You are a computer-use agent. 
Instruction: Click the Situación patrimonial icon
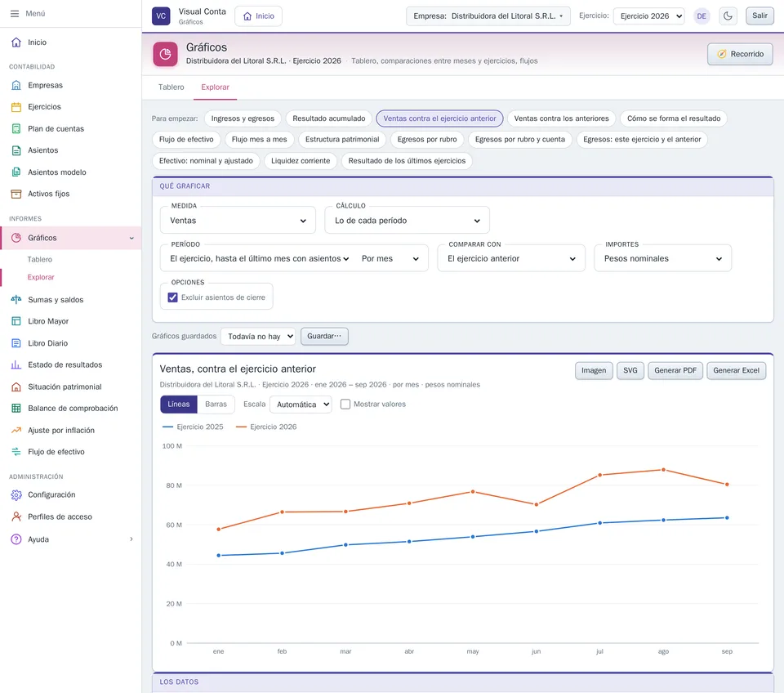[16, 387]
